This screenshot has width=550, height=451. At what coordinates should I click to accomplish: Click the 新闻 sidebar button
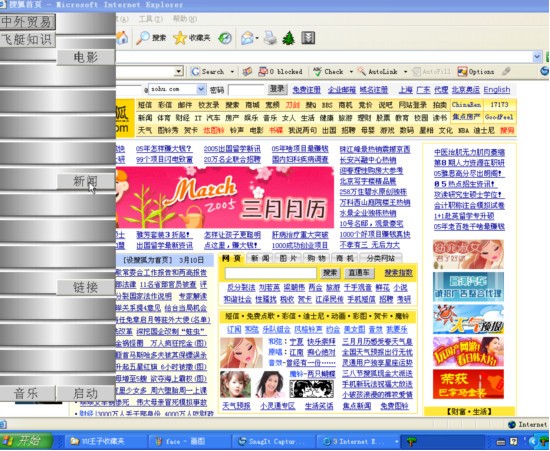[x=86, y=181]
